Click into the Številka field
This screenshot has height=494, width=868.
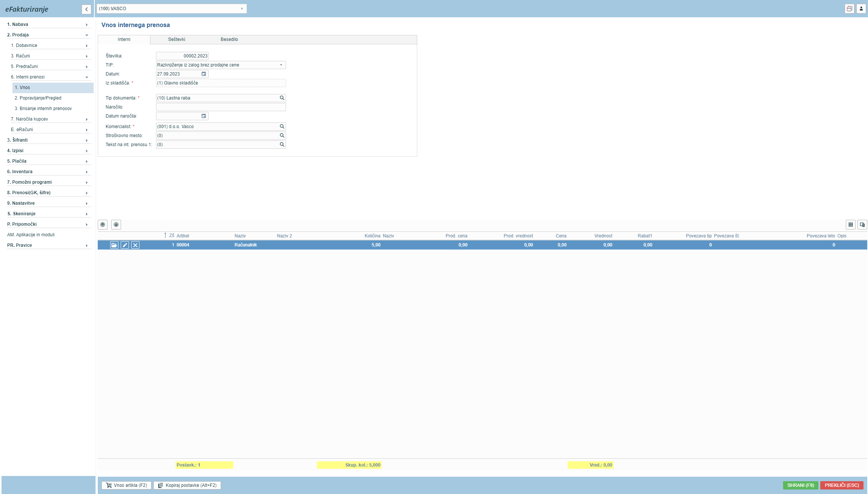point(182,56)
